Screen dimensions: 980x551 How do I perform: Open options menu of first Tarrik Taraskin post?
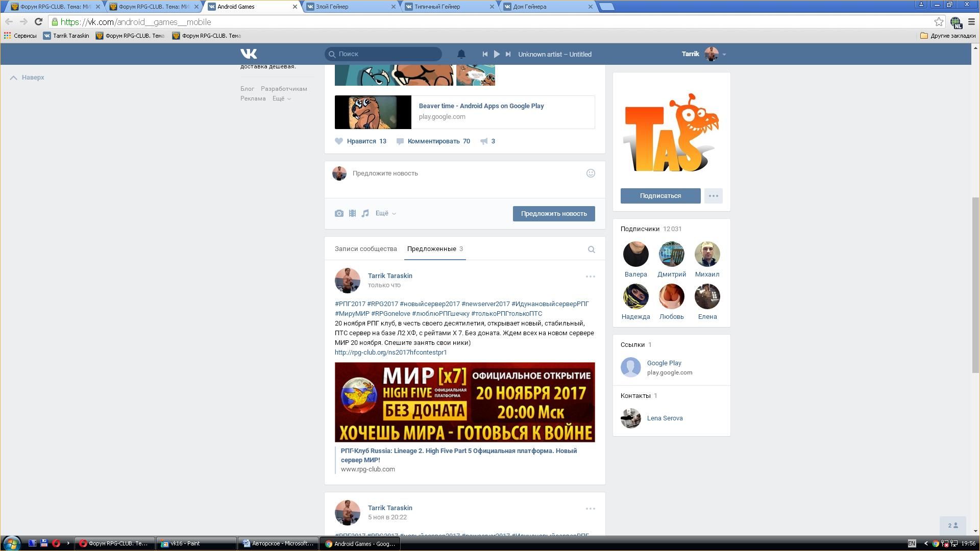[590, 277]
